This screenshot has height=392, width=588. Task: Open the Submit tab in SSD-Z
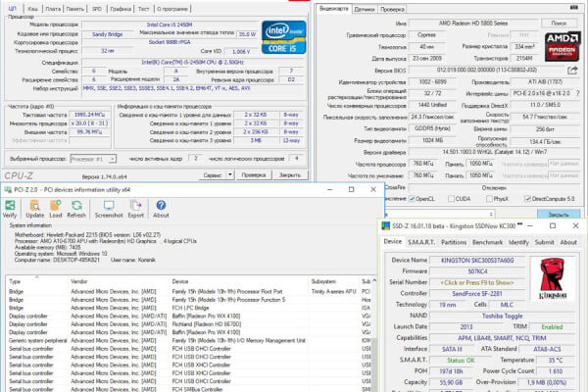(x=544, y=242)
